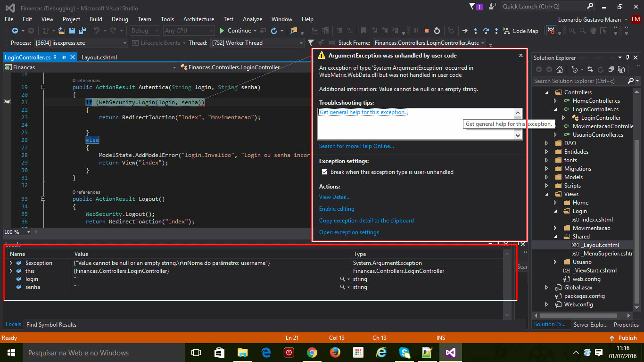The image size is (644, 362).
Task: Collapse the Controllers folder in Solution Explorer
Action: point(547,92)
